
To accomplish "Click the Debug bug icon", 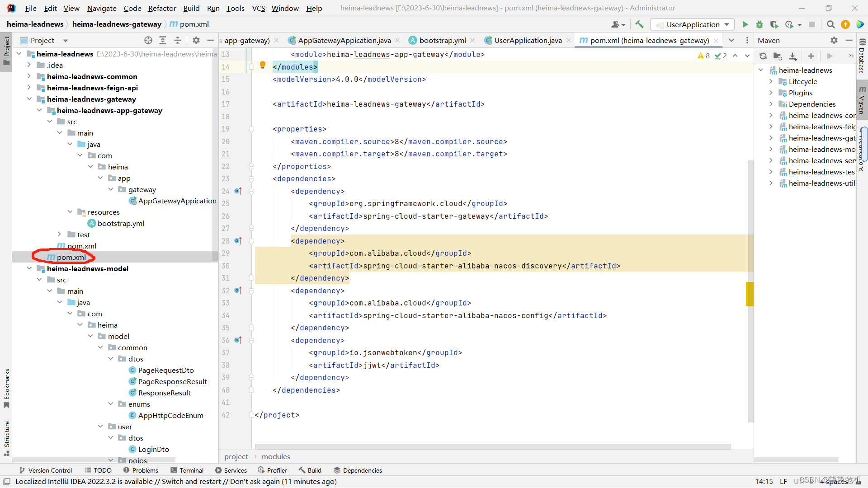I will tap(759, 24).
